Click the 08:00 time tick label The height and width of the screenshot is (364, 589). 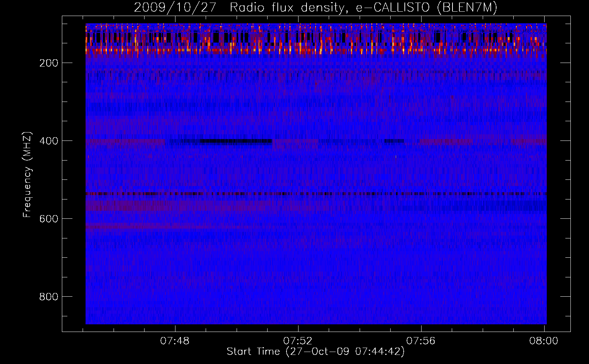[544, 341]
